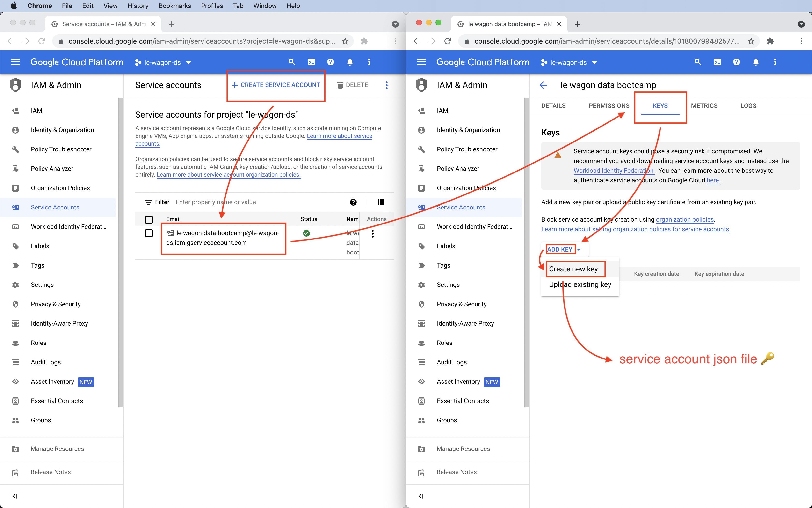
Task: Open the hamburger navigation menu in left window
Action: (15, 62)
